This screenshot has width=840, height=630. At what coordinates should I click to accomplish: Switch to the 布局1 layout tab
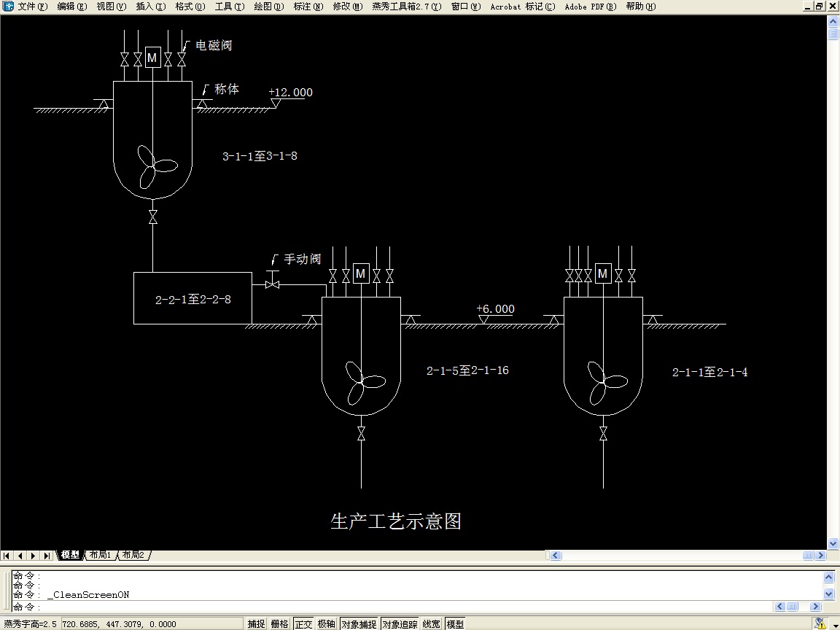[x=99, y=556]
